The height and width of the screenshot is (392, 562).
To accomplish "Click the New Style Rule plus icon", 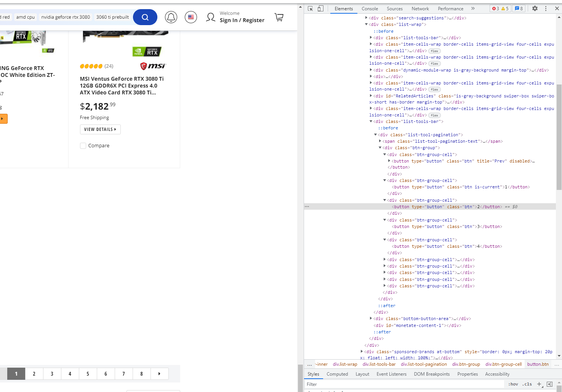I will (539, 384).
